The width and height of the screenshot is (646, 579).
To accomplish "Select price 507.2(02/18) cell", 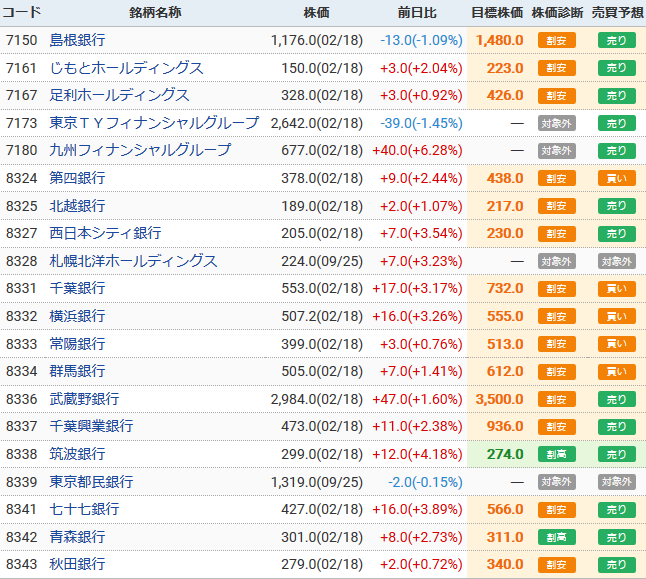I will point(322,316).
